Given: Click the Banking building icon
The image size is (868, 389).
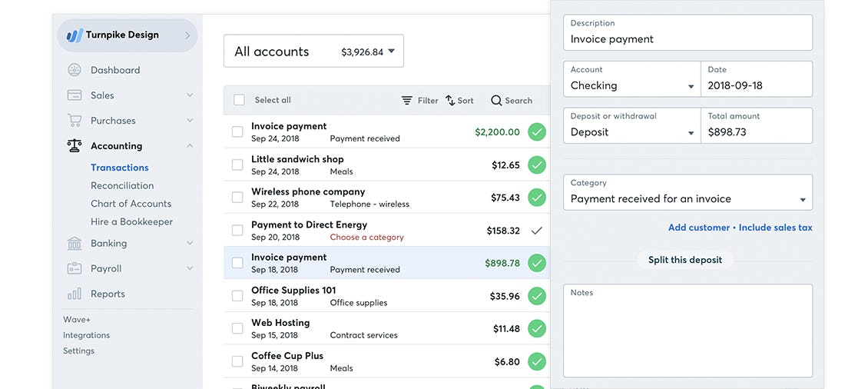Looking at the screenshot, I should (x=75, y=244).
